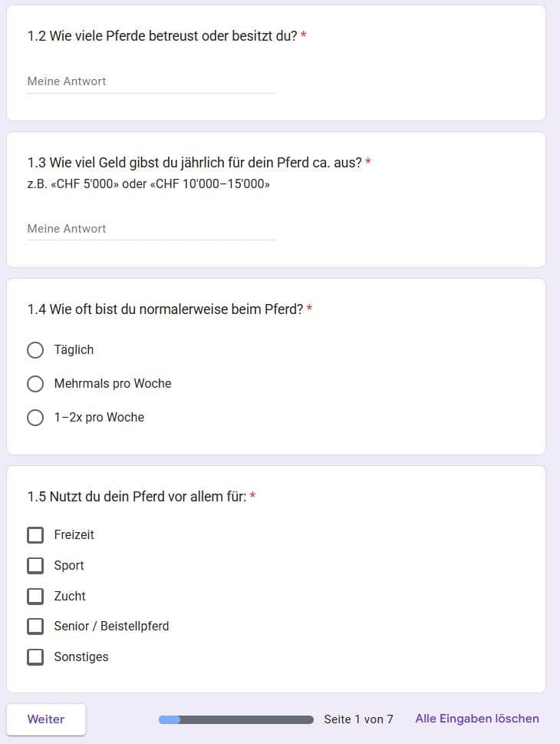The image size is (560, 744).
Task: Check the Freizeit checkbox
Action: point(35,534)
